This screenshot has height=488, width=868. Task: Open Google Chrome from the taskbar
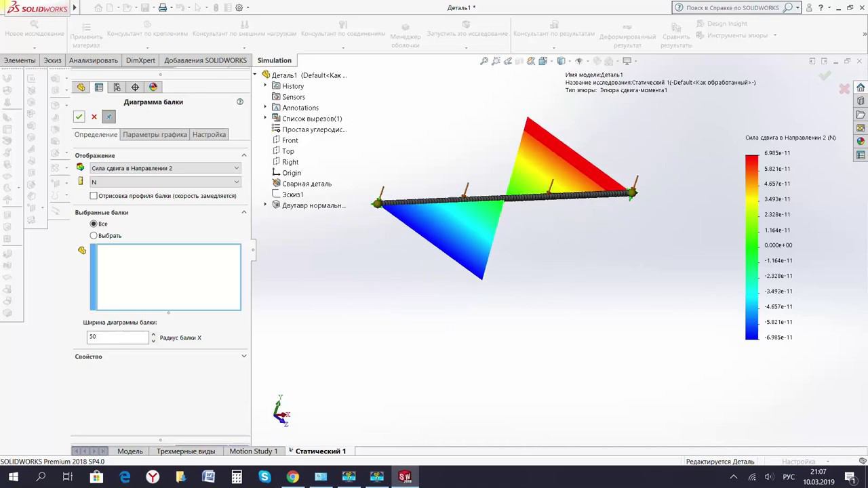pyautogui.click(x=292, y=476)
